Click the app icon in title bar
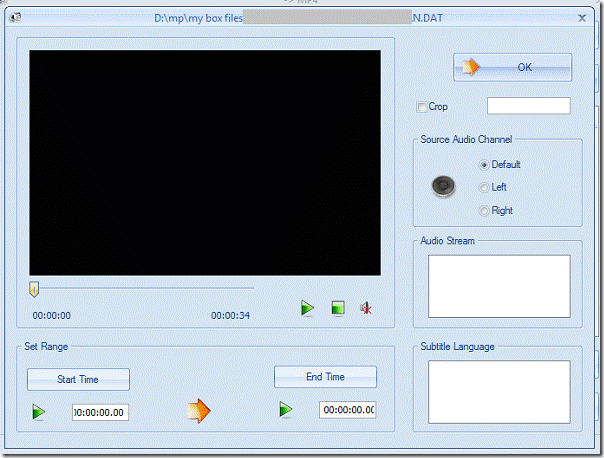Screen dimensions: 604x458 (15, 17)
